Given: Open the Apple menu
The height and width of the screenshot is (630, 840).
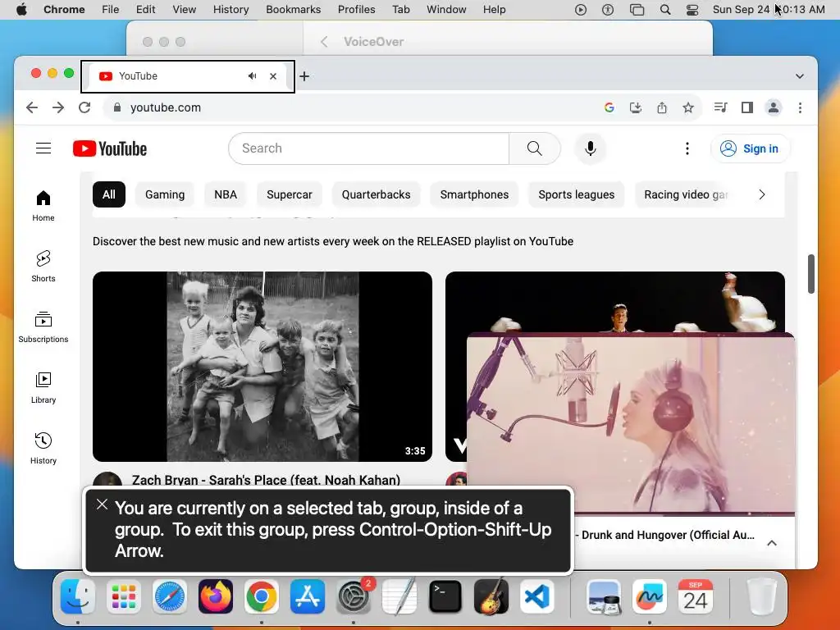Looking at the screenshot, I should click(21, 10).
